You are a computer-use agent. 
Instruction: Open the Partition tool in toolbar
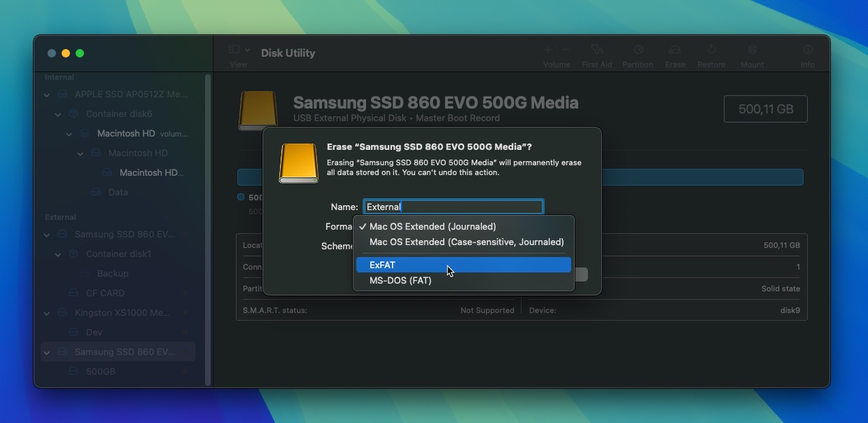tap(638, 50)
